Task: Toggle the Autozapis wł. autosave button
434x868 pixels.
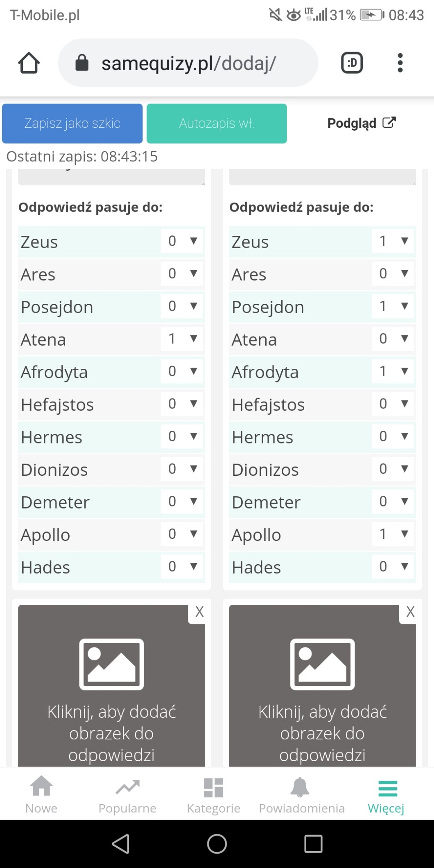Action: 217,123
